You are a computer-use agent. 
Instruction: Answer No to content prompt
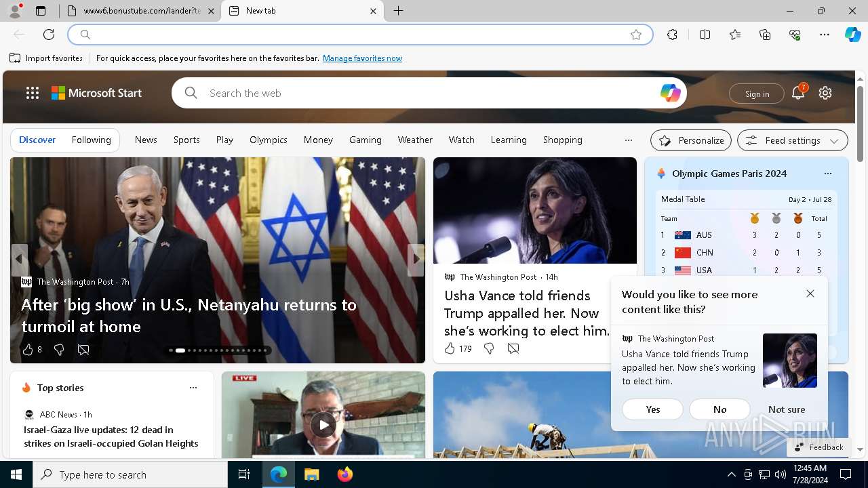click(x=719, y=409)
